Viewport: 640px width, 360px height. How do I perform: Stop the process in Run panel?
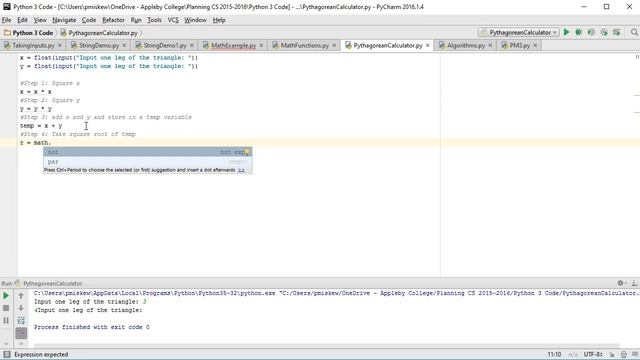[6, 308]
